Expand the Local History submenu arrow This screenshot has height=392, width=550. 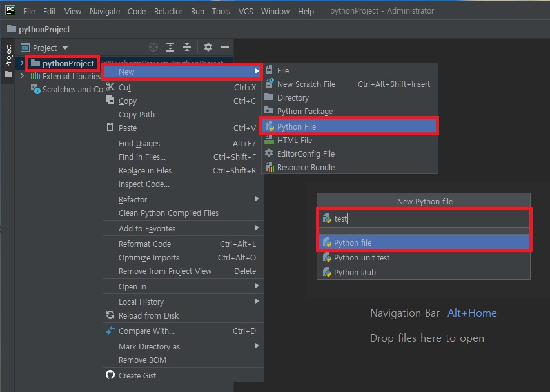(257, 301)
